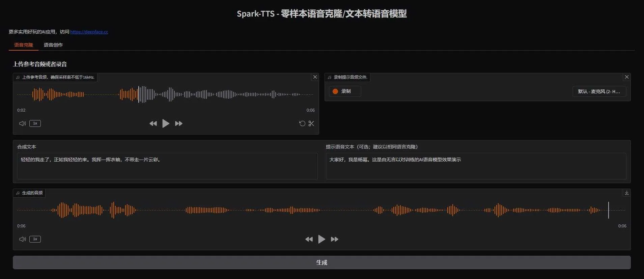Change 1x playback speed of reference audio
Image resolution: width=644 pixels, height=279 pixels.
[x=35, y=123]
